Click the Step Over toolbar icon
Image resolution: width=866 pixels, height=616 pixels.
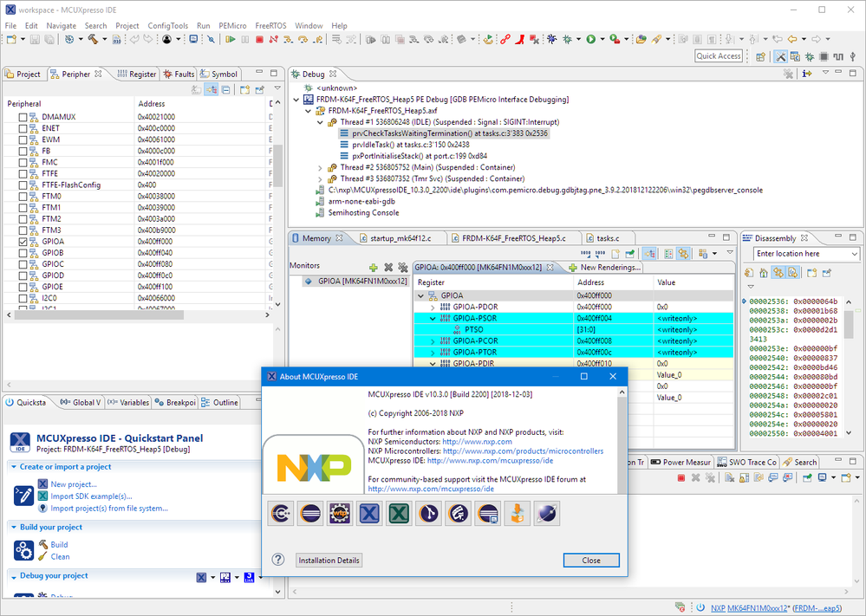pos(303,39)
